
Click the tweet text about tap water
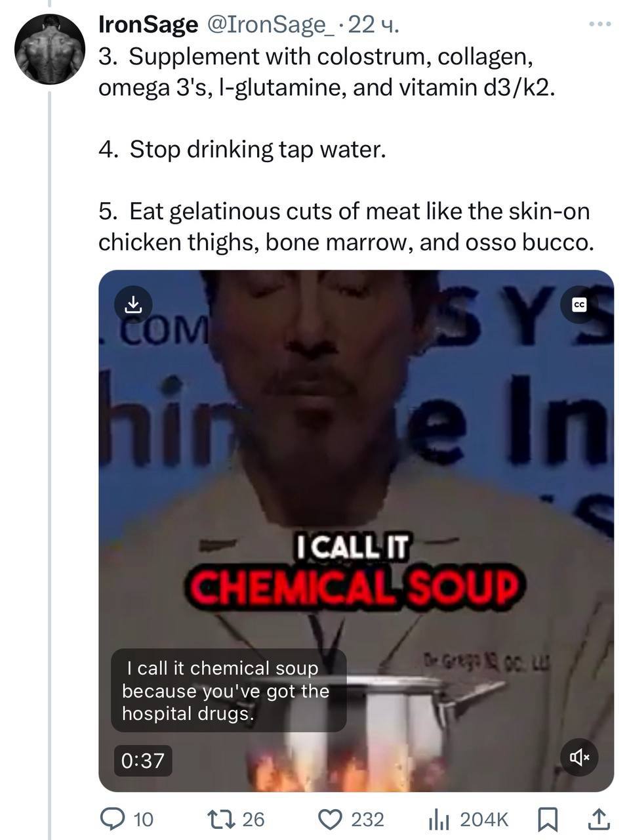(x=242, y=150)
